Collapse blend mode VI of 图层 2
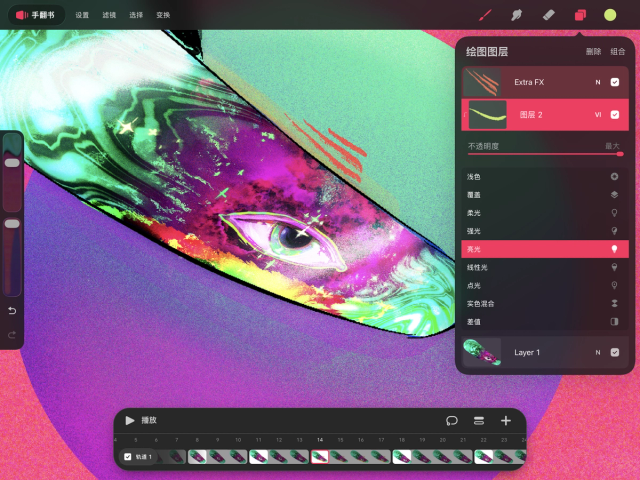The width and height of the screenshot is (640, 480). pyautogui.click(x=598, y=115)
